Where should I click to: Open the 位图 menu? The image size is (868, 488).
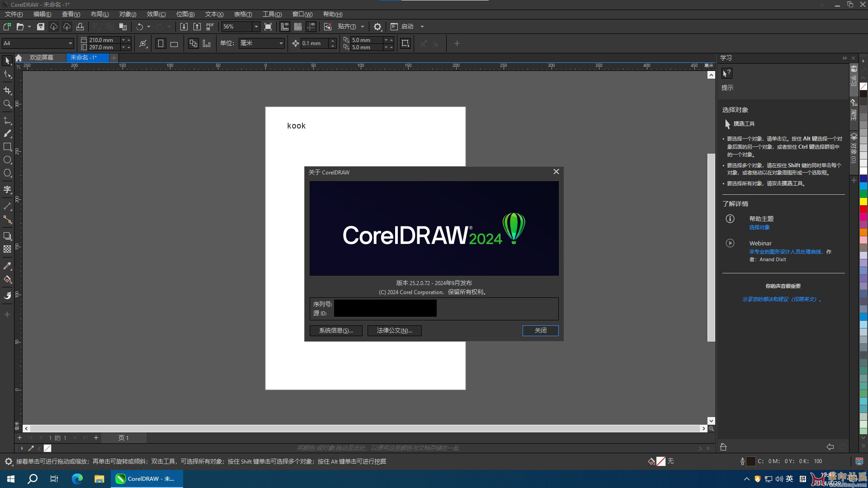pyautogui.click(x=185, y=14)
